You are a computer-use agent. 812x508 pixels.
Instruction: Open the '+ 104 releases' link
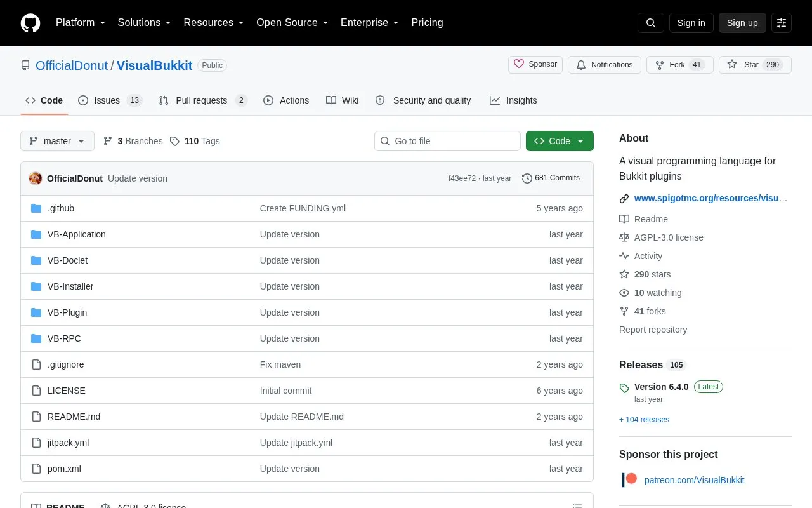click(x=644, y=420)
